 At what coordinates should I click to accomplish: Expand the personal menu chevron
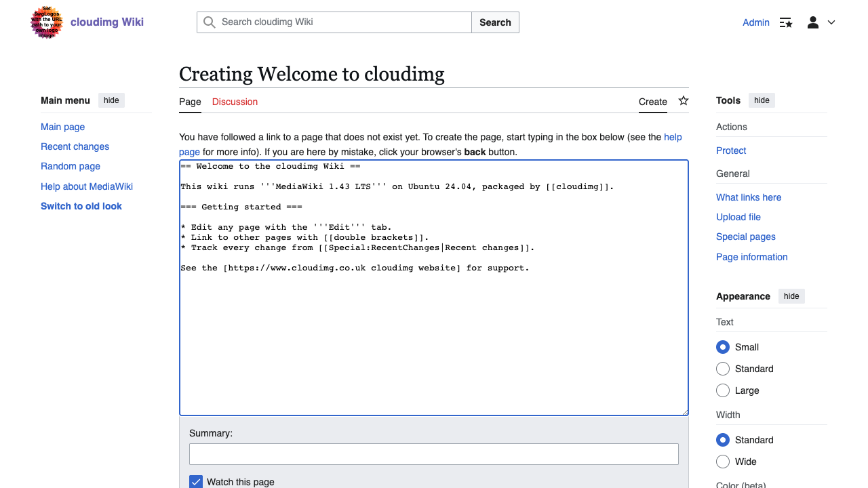pos(831,22)
